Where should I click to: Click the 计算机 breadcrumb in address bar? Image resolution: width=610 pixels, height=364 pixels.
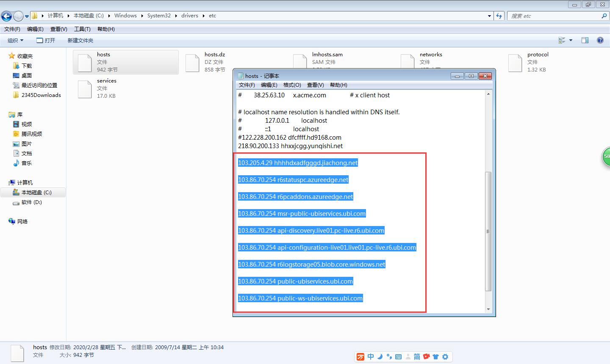tap(55, 16)
